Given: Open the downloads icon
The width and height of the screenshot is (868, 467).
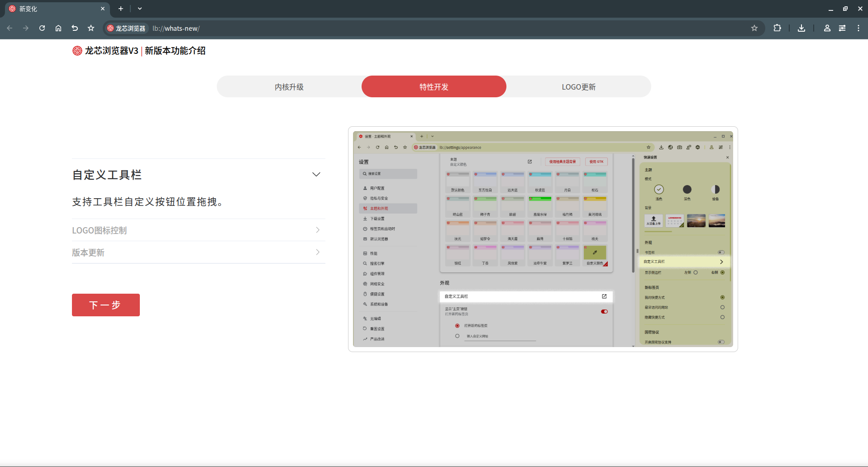Looking at the screenshot, I should point(801,28).
